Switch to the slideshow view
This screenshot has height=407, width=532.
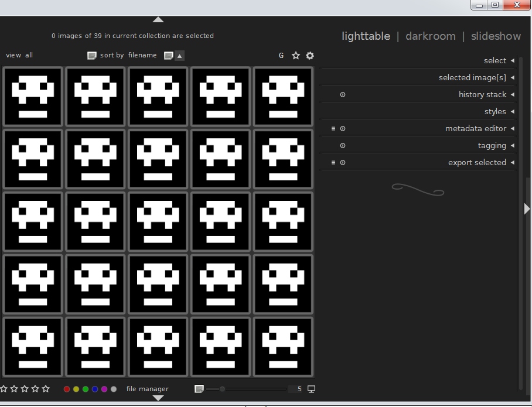[x=496, y=36]
